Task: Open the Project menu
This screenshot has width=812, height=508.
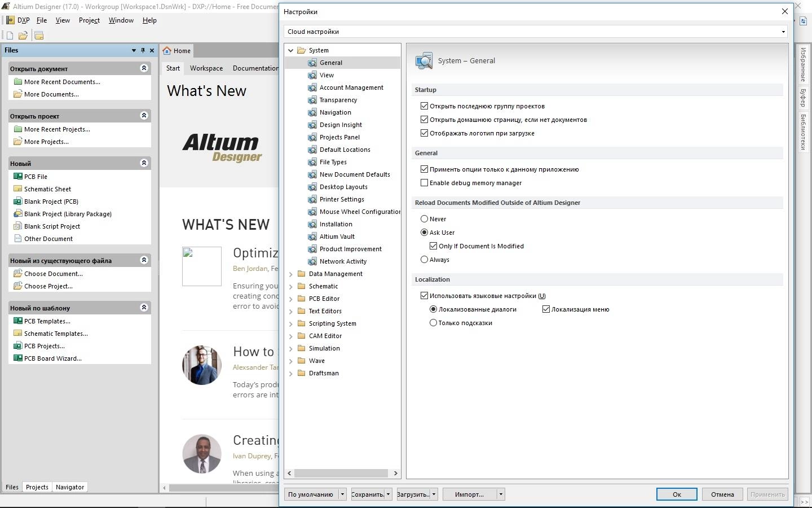Action: coord(89,20)
